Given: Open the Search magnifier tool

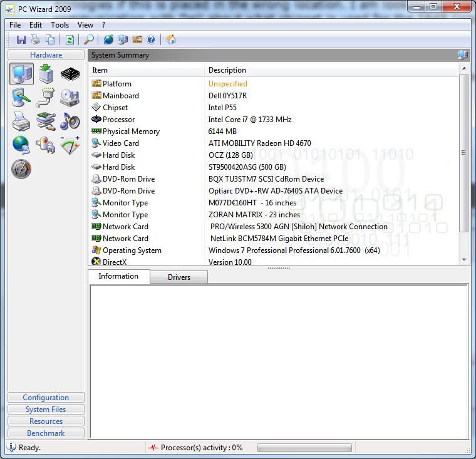Looking at the screenshot, I should pos(89,39).
